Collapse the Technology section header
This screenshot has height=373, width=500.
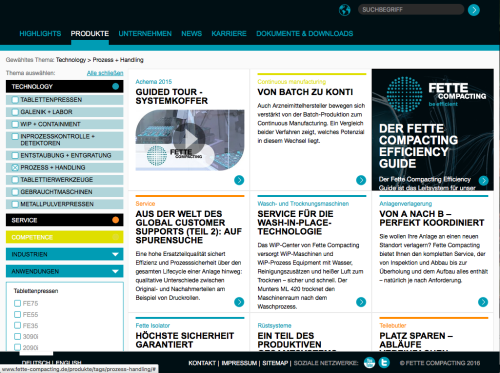(64, 86)
